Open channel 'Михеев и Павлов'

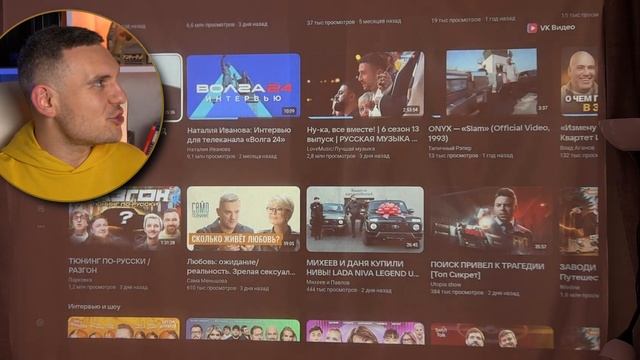coord(328,282)
